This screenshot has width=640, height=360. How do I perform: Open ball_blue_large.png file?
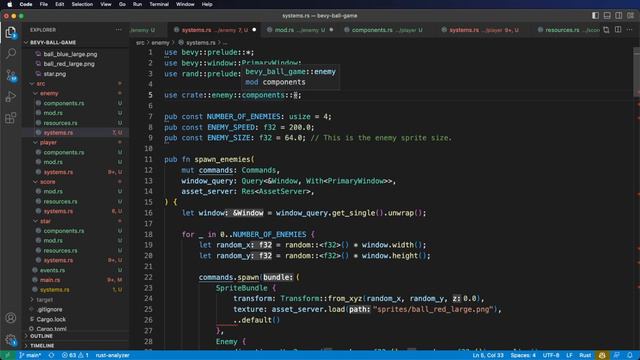coord(70,54)
